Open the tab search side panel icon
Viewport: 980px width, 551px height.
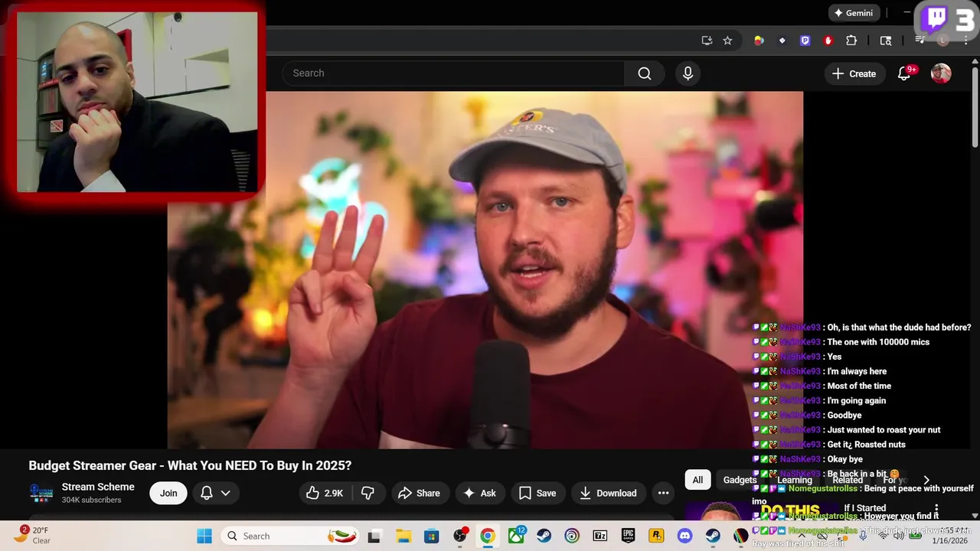(886, 41)
